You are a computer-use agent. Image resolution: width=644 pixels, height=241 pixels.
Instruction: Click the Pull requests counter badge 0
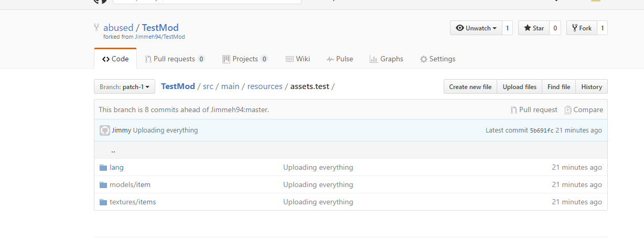[201, 59]
